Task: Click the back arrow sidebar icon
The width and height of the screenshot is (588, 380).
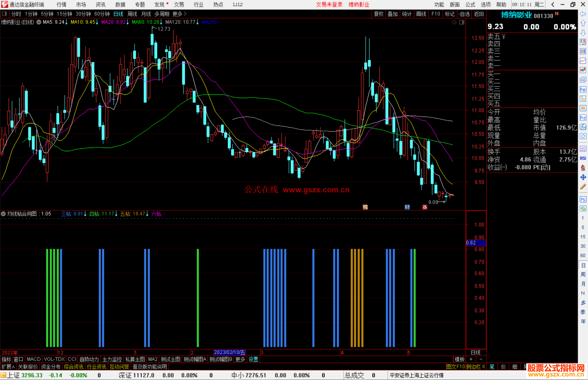Action: tap(583, 14)
